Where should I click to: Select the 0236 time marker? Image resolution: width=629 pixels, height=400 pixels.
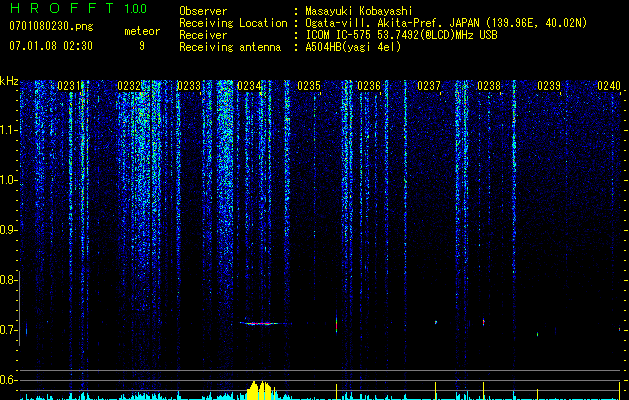[x=369, y=85]
